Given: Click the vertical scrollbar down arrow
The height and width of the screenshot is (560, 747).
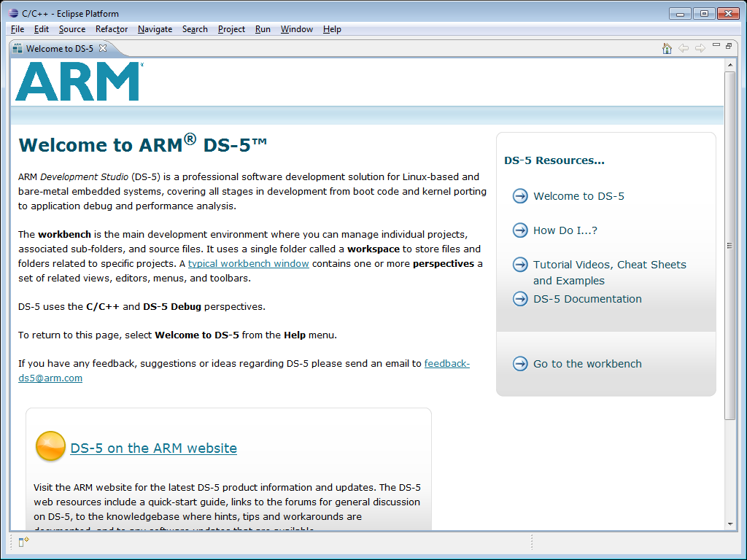Looking at the screenshot, I should coord(729,524).
